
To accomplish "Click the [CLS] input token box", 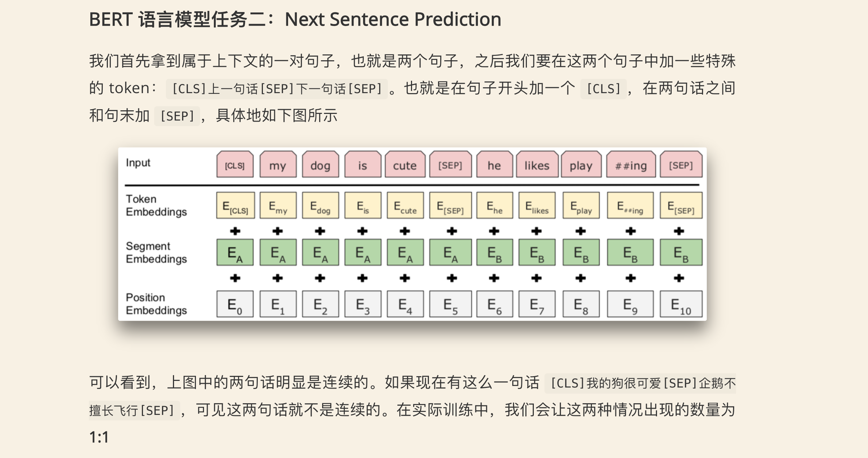I will [x=235, y=165].
